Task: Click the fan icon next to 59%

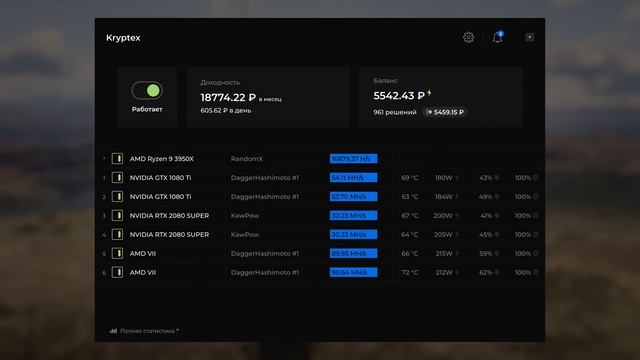Action: click(497, 253)
